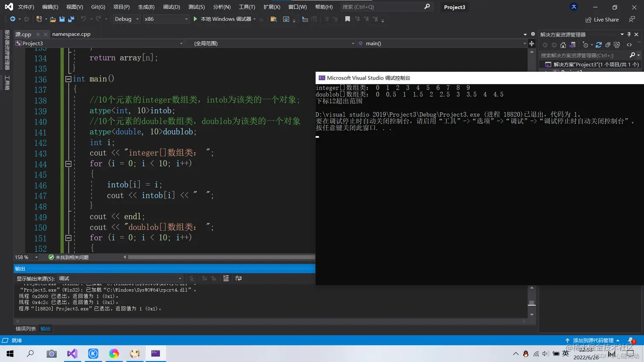644x362 pixels.
Task: Pin the 源.cpp tab
Action: [38, 34]
